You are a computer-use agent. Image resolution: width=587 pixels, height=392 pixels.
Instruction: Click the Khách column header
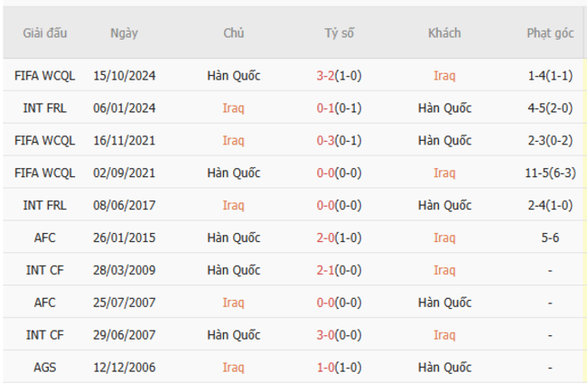444,33
